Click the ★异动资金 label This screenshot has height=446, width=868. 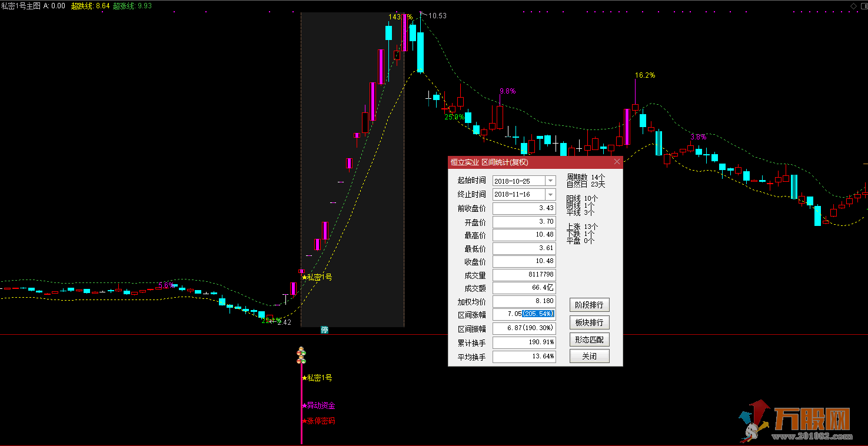click(x=318, y=405)
